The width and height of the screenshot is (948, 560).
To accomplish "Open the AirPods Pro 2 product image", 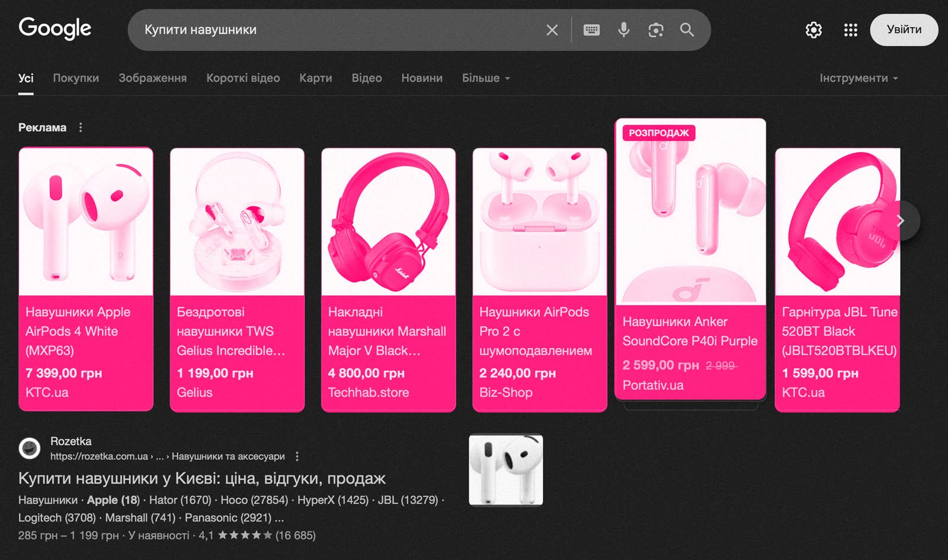I will pos(540,222).
